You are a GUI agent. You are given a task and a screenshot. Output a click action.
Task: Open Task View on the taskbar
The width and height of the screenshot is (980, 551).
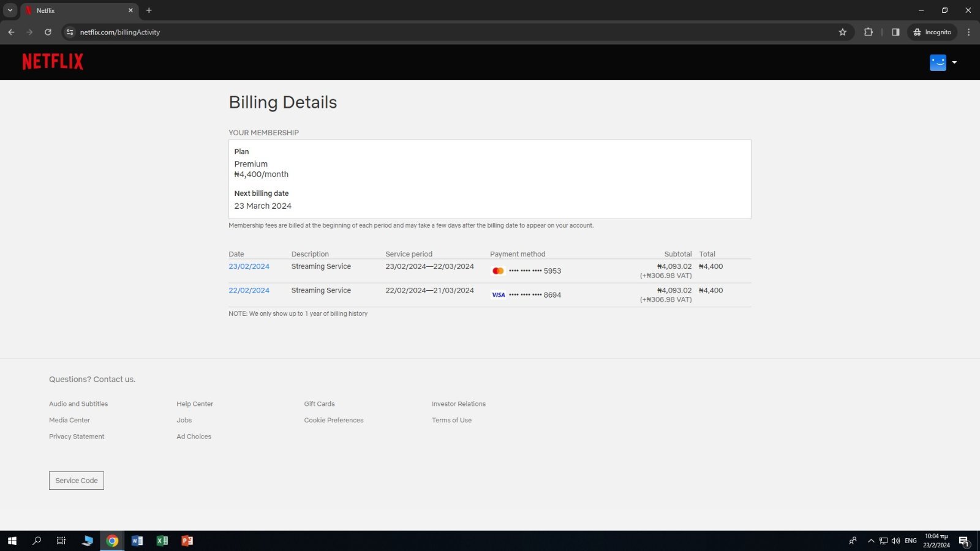pyautogui.click(x=61, y=541)
